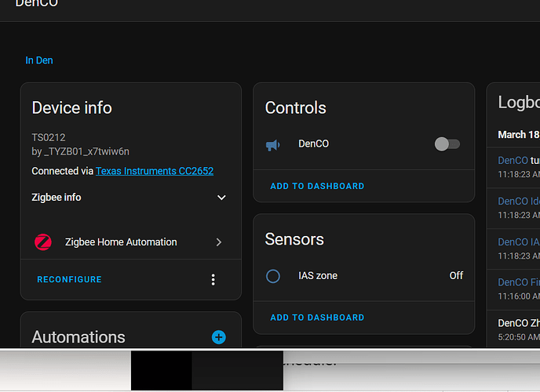Open the Texas Instruments CC2652 link

pyautogui.click(x=155, y=171)
